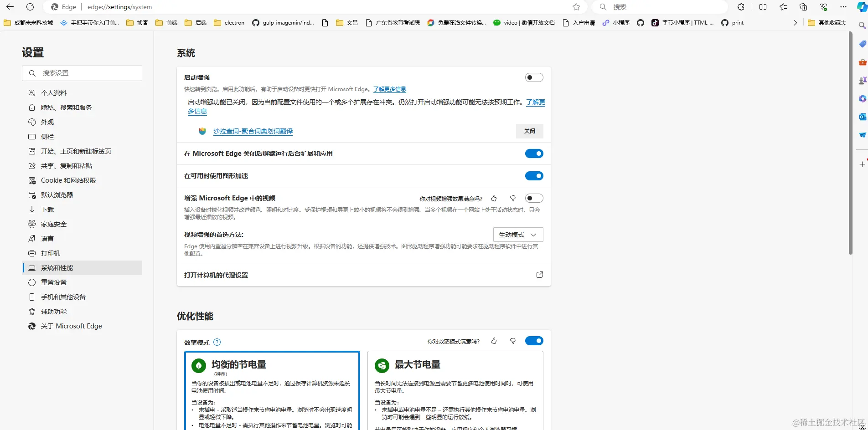
Task: Open the 成都未来科技城 bookmark folder
Action: [28, 23]
